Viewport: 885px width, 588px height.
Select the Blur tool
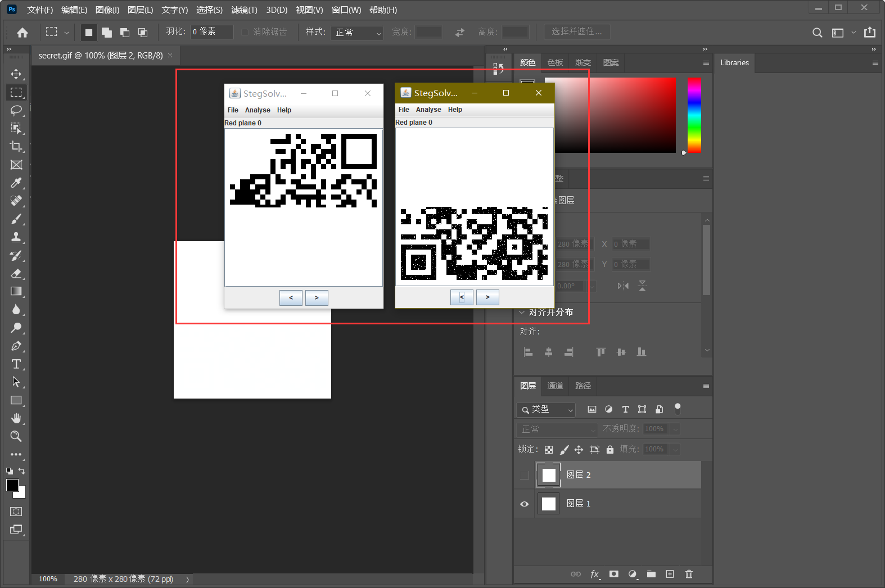point(16,310)
